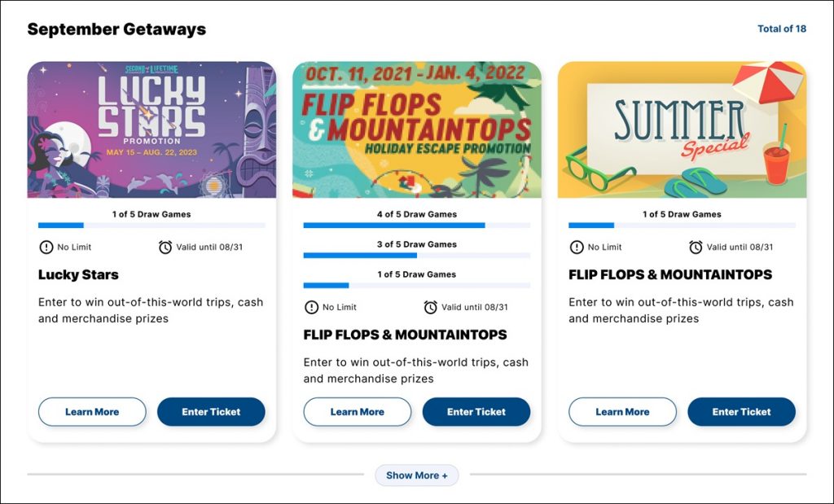Click the 4 of 5 Draw Games progress bar

point(417,225)
